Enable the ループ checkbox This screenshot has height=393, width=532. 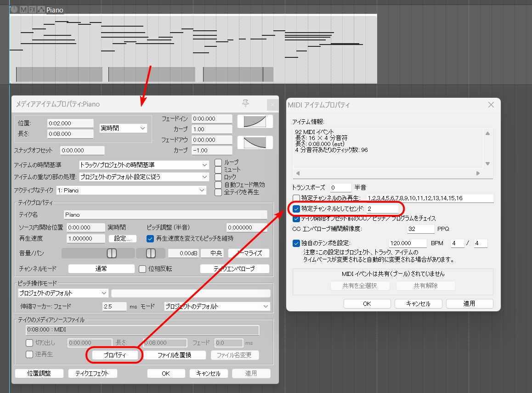(218, 163)
